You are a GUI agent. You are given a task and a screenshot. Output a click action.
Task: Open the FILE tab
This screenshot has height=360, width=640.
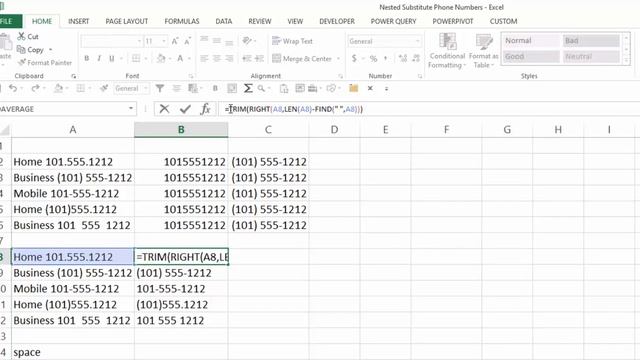point(7,21)
